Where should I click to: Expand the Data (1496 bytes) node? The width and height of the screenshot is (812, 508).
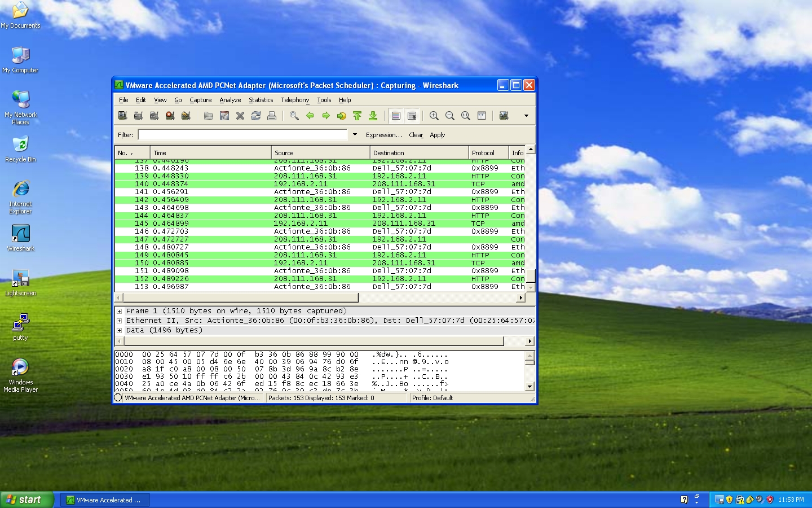coord(119,330)
